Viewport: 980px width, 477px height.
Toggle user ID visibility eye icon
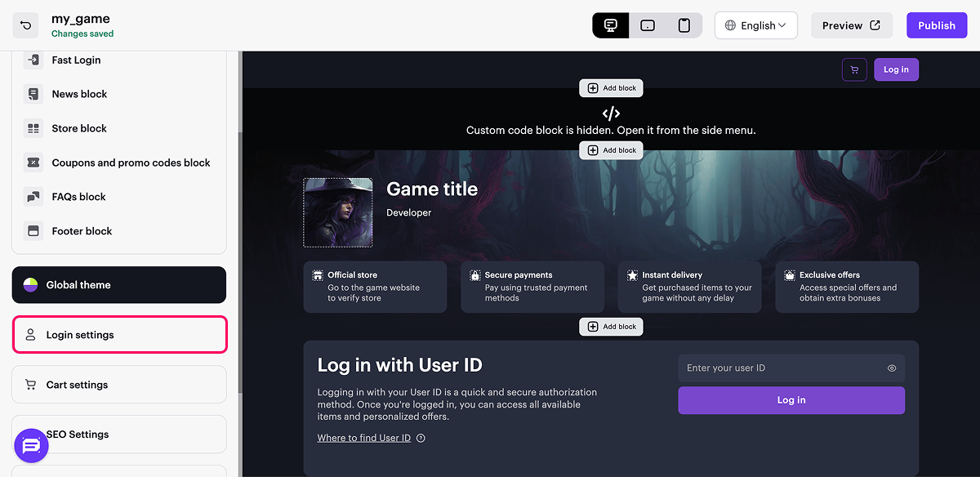892,368
